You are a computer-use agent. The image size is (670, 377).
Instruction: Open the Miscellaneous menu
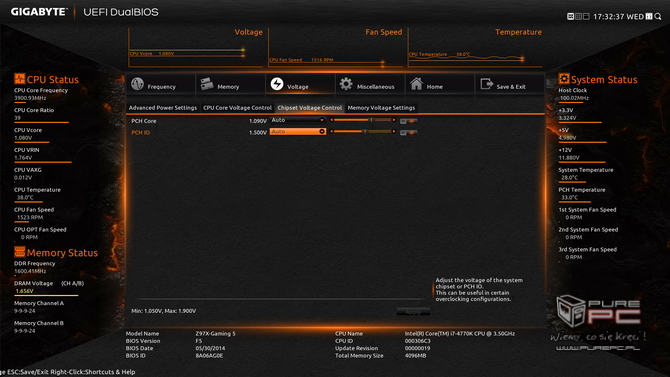pyautogui.click(x=370, y=84)
